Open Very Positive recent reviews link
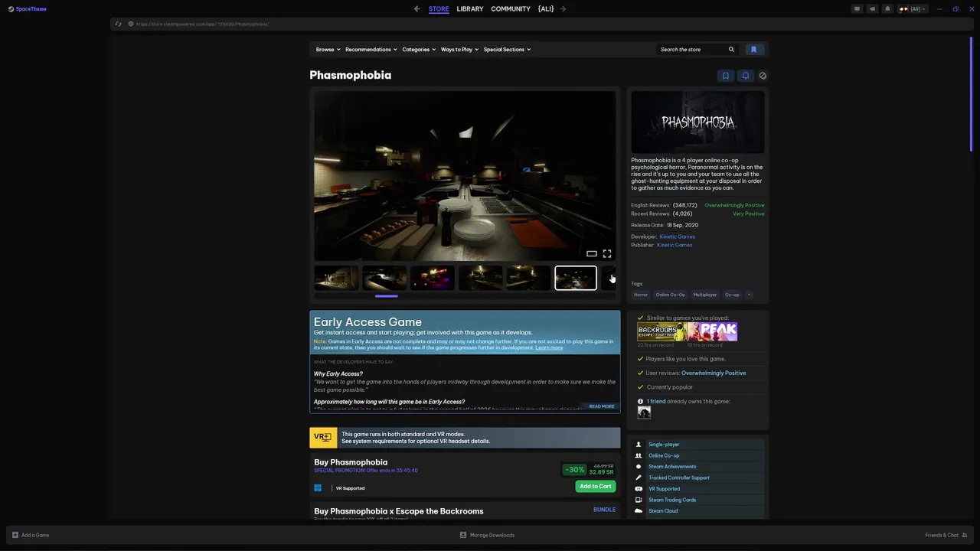Image resolution: width=980 pixels, height=551 pixels. pos(749,214)
